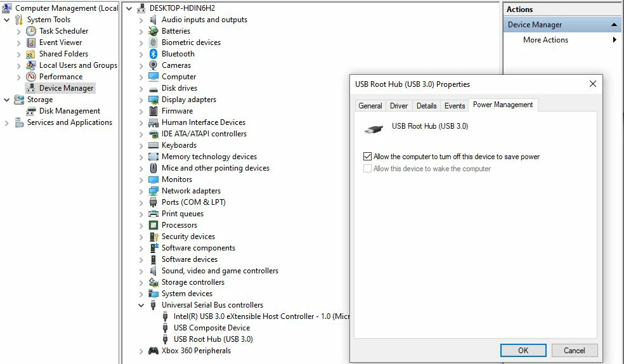
Task: Click the Processors icon
Action: click(153, 225)
